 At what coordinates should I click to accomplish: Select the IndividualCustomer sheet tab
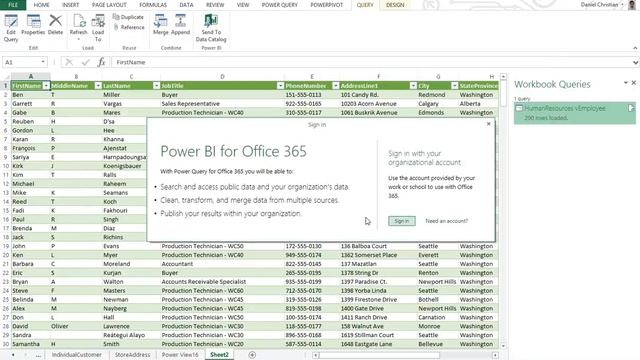[77, 355]
